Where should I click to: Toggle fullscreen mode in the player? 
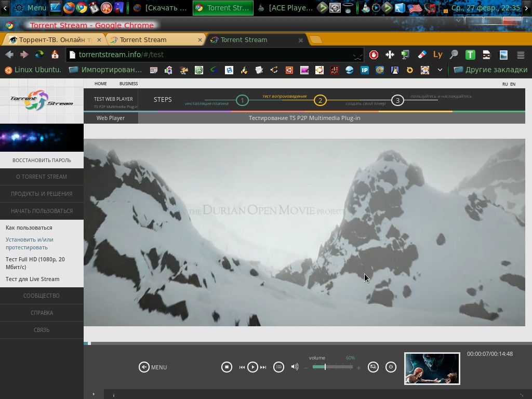pos(373,367)
